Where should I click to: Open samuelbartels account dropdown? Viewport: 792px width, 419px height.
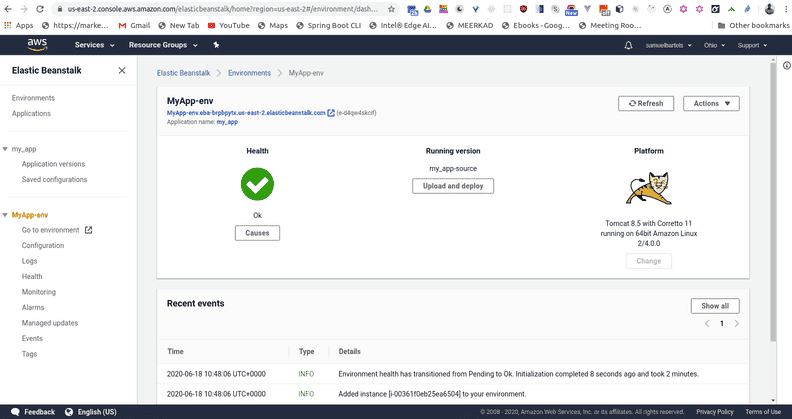click(x=668, y=45)
